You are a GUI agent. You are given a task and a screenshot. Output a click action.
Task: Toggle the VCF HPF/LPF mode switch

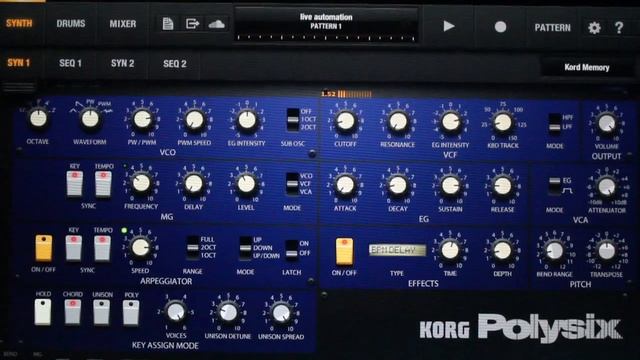coord(554,123)
